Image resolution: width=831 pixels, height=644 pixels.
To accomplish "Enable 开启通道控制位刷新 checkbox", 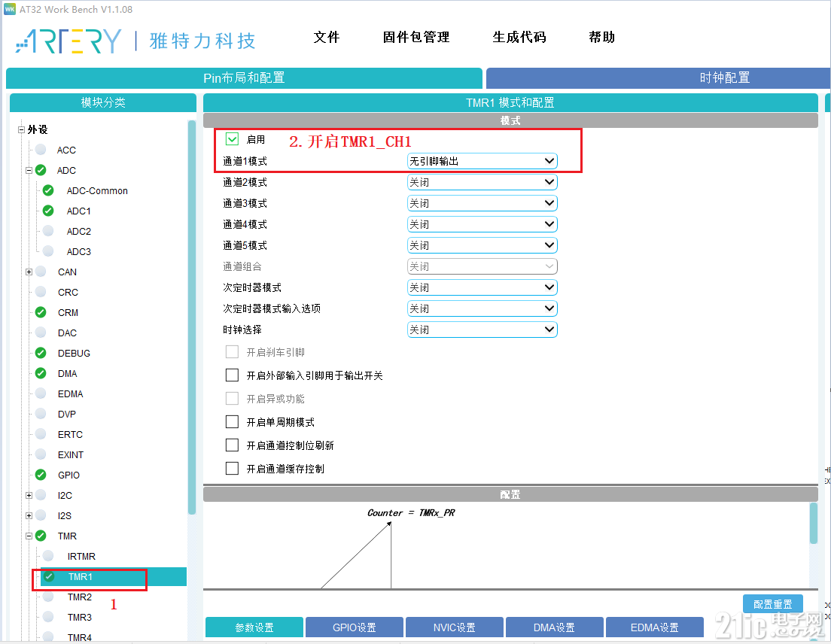I will [232, 445].
